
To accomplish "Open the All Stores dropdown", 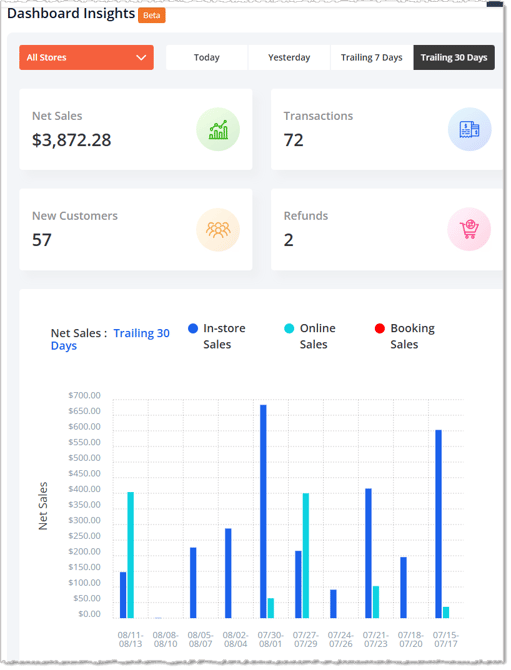I will (86, 58).
